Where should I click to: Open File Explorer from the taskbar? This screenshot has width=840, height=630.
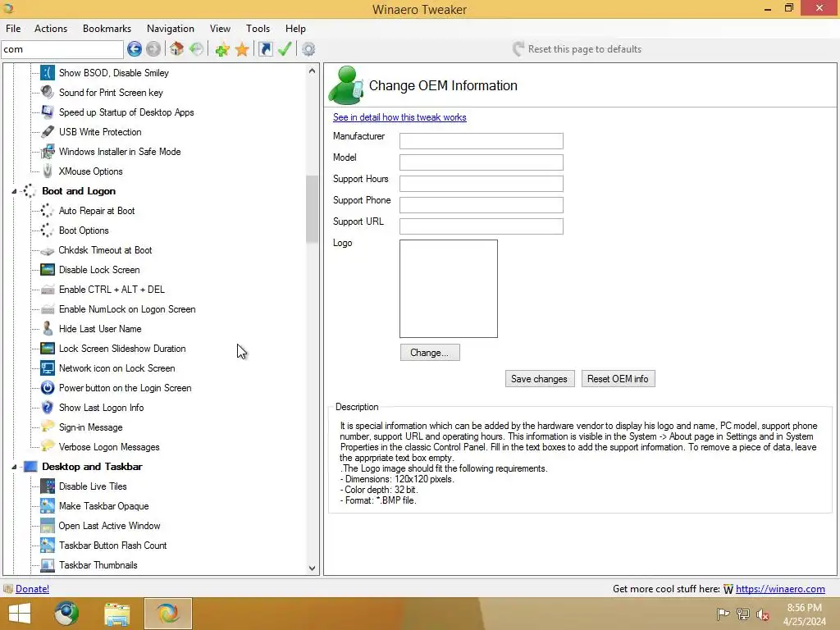[117, 614]
